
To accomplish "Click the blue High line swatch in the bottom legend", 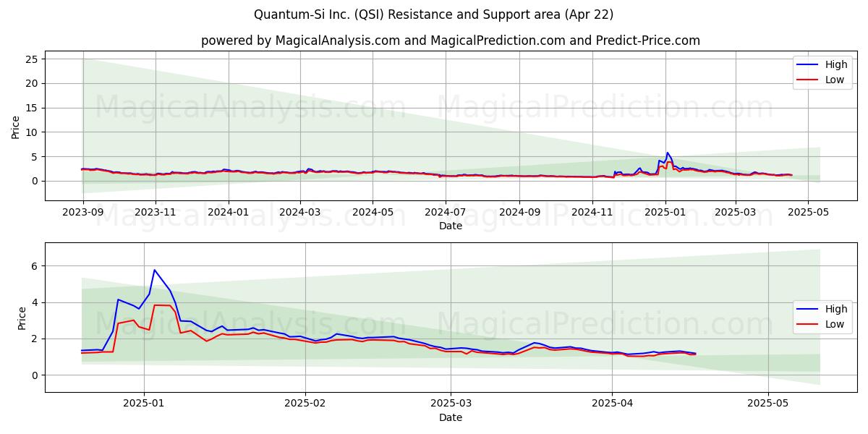I will [x=808, y=310].
